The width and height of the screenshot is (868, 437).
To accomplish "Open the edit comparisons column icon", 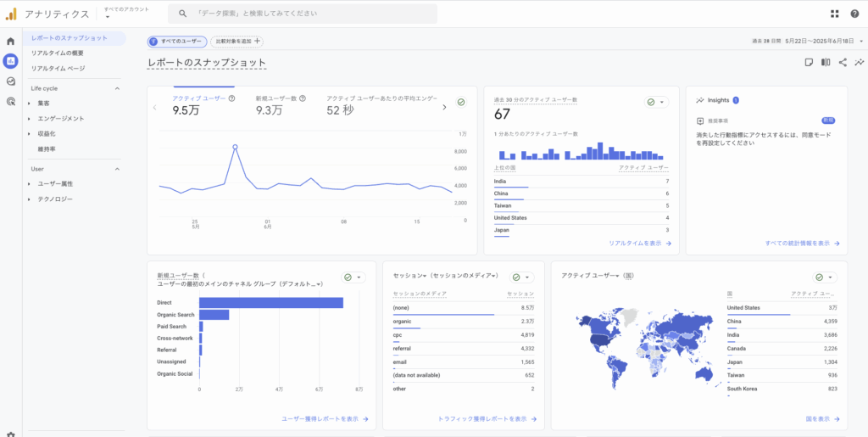I will 826,62.
